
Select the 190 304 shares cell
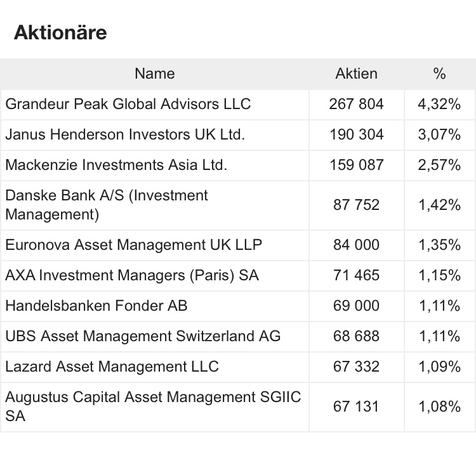[356, 134]
